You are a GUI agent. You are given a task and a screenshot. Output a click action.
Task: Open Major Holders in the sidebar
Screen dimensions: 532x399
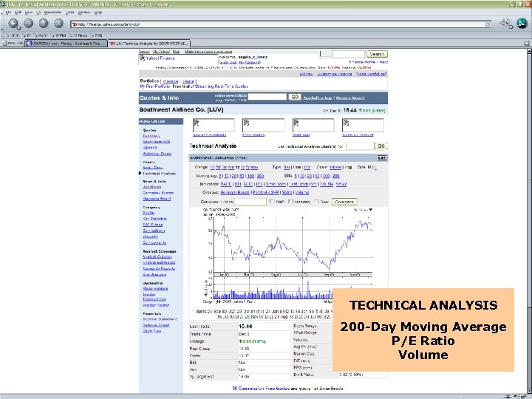click(155, 289)
